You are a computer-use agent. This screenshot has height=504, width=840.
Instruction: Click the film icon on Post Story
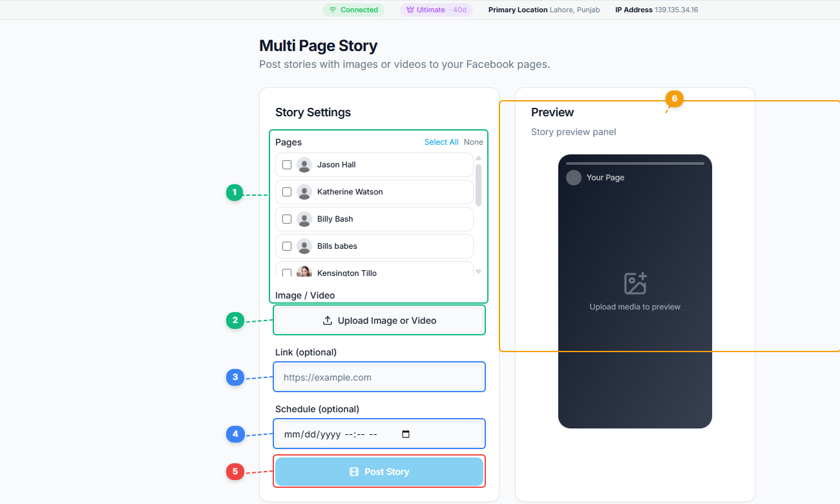point(354,472)
